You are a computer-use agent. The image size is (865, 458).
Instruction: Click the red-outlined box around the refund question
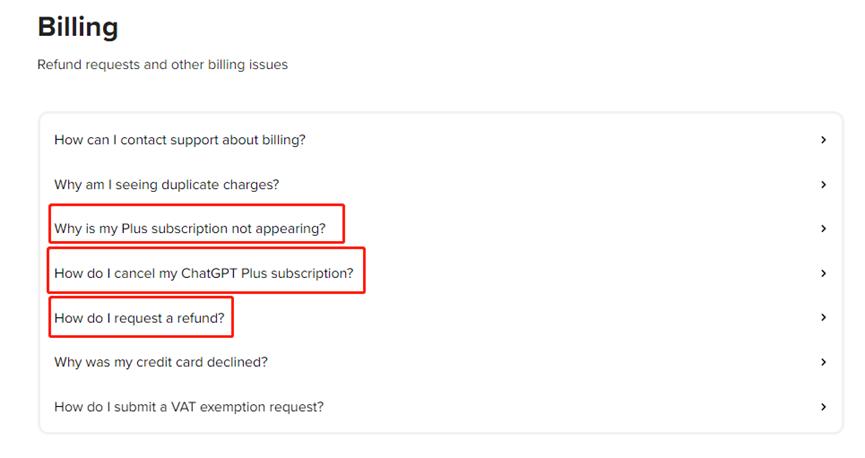click(x=141, y=300)
